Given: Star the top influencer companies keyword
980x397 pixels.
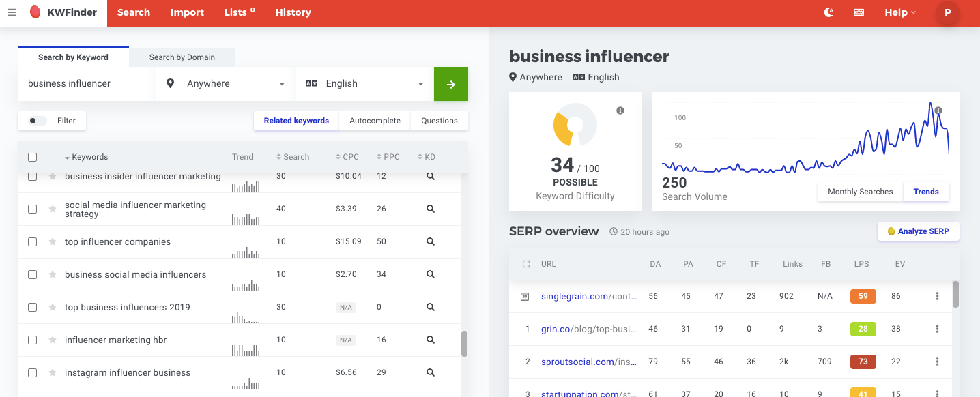Looking at the screenshot, I should click(53, 242).
